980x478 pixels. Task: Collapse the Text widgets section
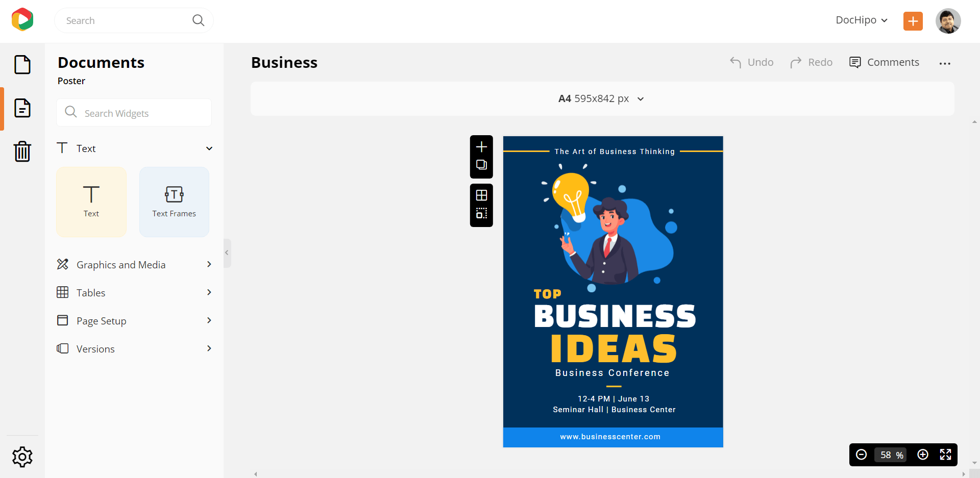209,148
